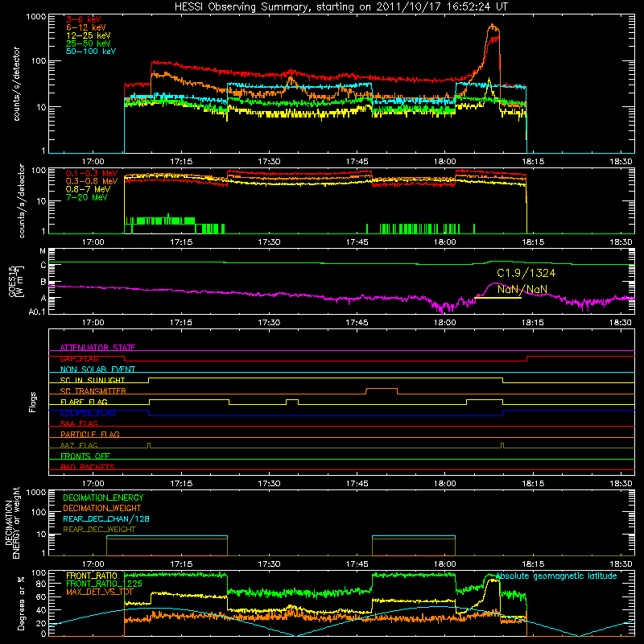Click the GOES15 vertical axis label
644x644 pixels.
pos(15,281)
